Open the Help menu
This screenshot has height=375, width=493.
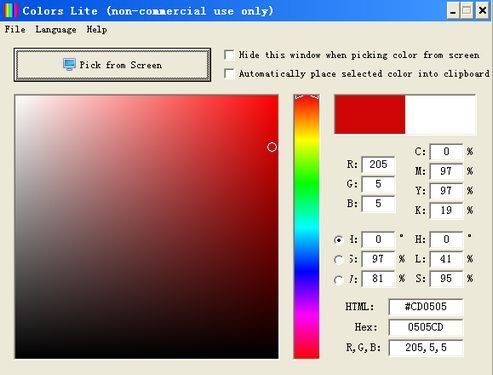click(97, 30)
